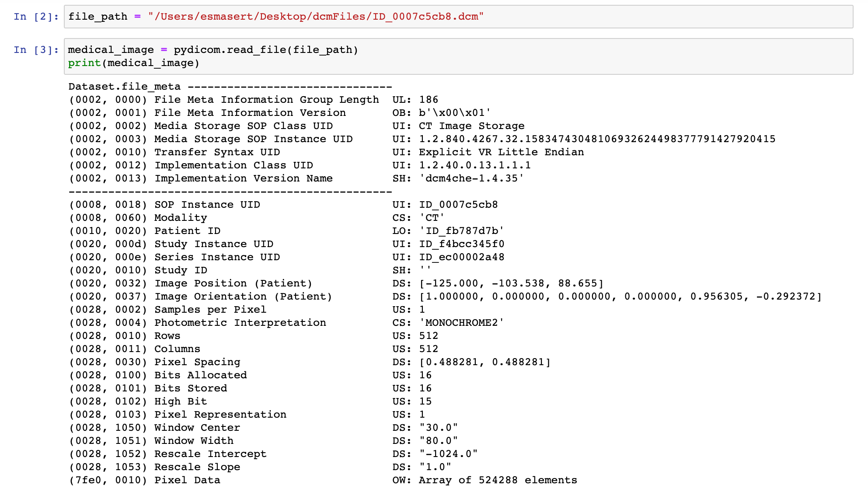The width and height of the screenshot is (868, 499).
Task: Click the Pixel Spacing value list
Action: (x=485, y=362)
